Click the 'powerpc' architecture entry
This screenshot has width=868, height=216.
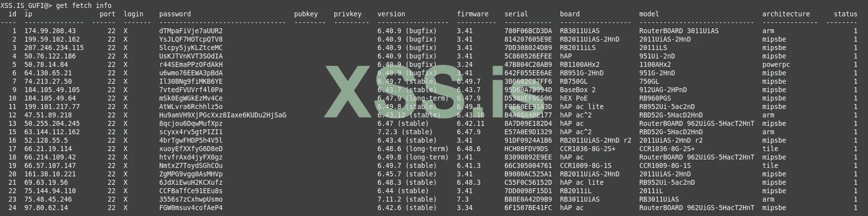click(776, 64)
